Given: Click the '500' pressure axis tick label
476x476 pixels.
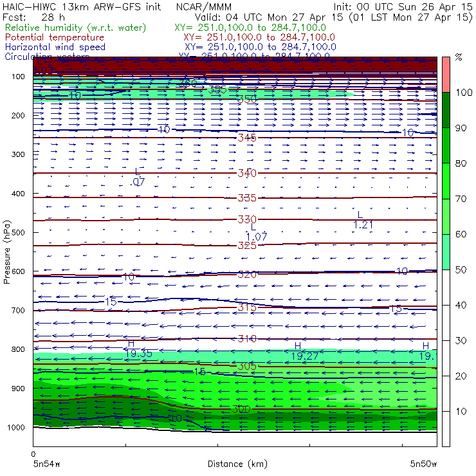Looking at the screenshot, I should point(18,233).
